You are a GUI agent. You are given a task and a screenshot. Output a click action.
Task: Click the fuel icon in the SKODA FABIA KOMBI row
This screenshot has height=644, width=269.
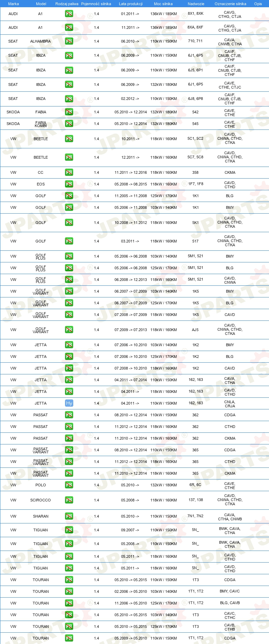pos(69,124)
